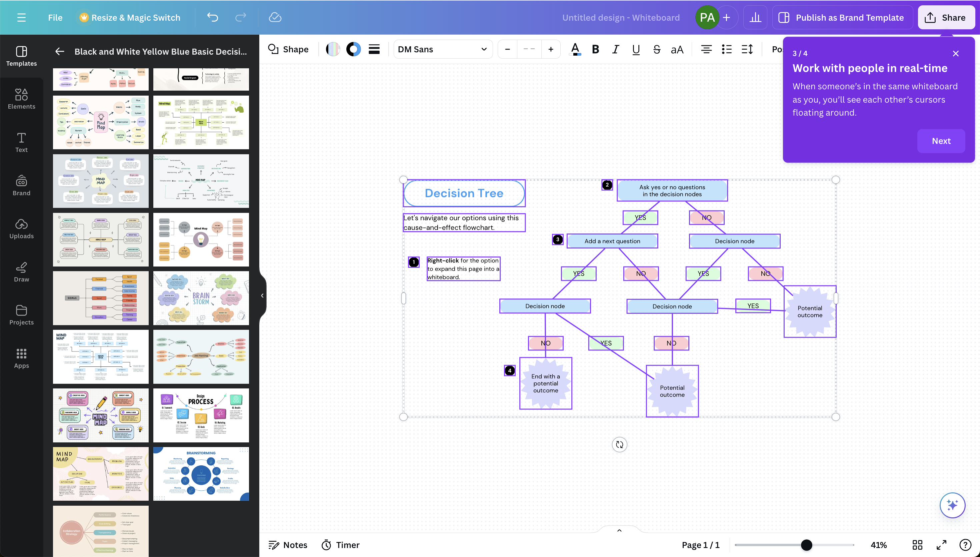Image resolution: width=980 pixels, height=557 pixels.
Task: Open the line spacing options
Action: tap(747, 49)
